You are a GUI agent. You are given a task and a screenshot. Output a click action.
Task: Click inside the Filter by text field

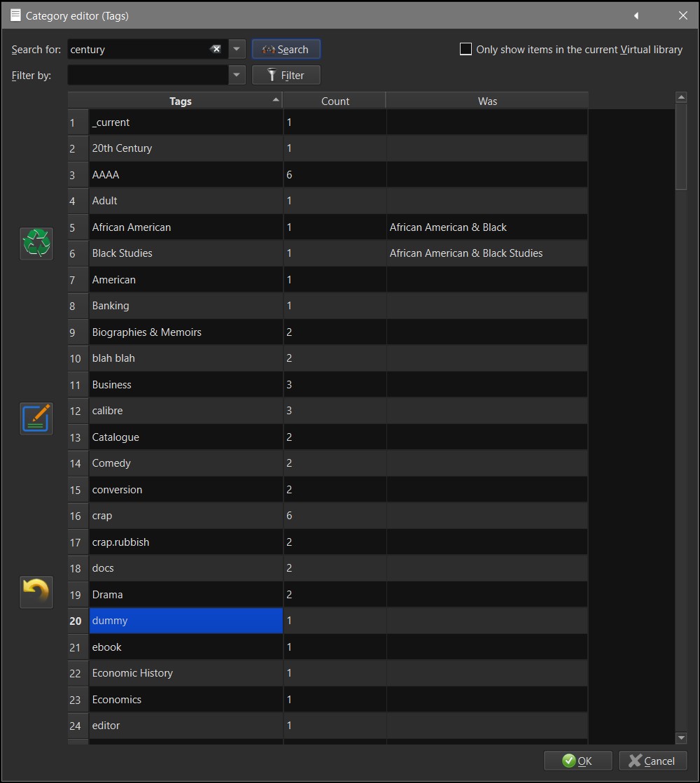pyautogui.click(x=147, y=75)
